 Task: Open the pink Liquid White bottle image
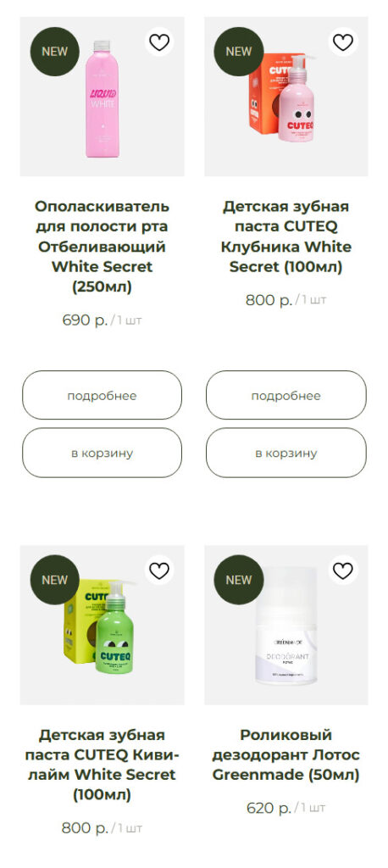tap(102, 97)
